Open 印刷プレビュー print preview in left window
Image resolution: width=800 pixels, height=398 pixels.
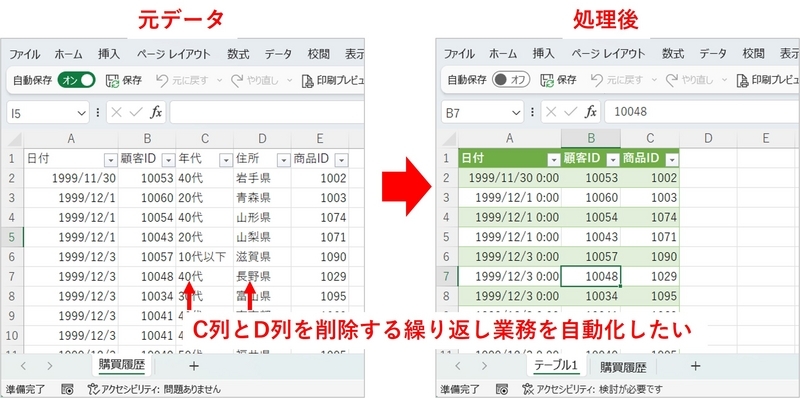click(x=332, y=81)
